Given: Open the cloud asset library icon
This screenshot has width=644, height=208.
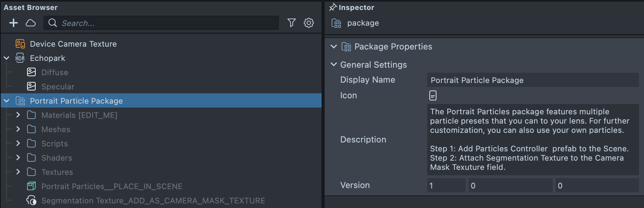Looking at the screenshot, I should point(31,23).
